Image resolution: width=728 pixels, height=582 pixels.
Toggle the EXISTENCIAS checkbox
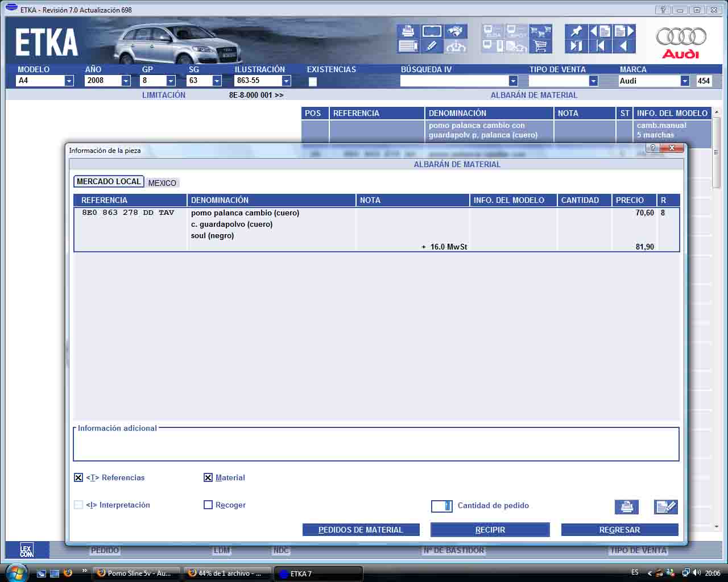(x=313, y=81)
